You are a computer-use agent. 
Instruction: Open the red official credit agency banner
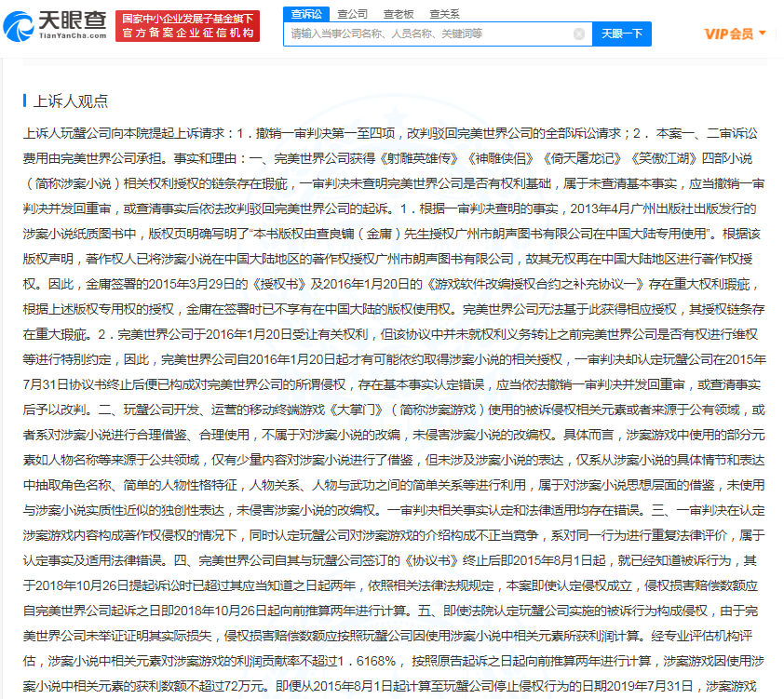coord(187,26)
